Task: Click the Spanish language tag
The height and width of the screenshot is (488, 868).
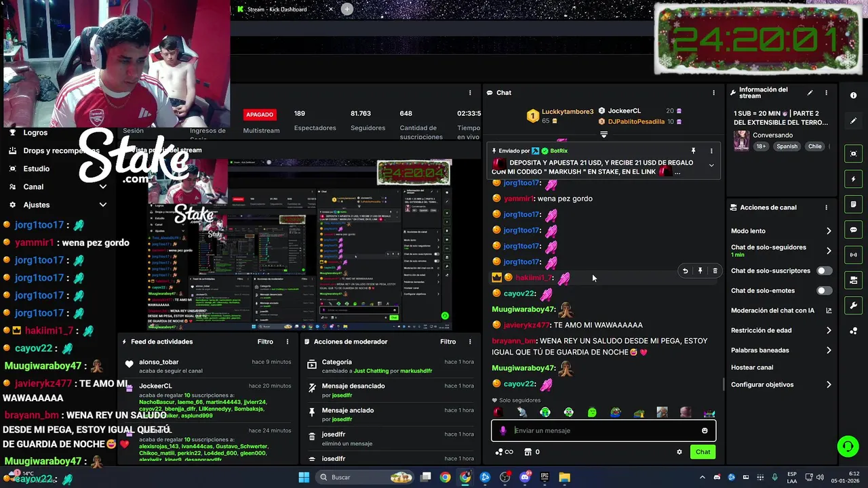Action: pyautogui.click(x=787, y=146)
